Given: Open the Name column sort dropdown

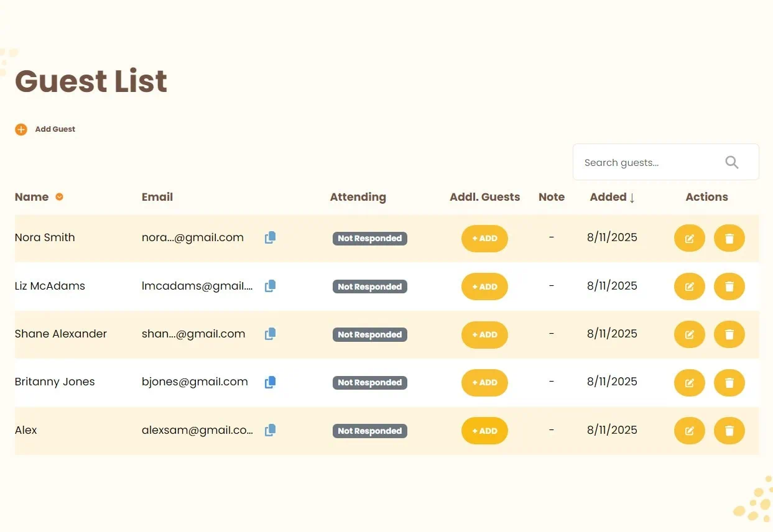Looking at the screenshot, I should click(x=60, y=197).
